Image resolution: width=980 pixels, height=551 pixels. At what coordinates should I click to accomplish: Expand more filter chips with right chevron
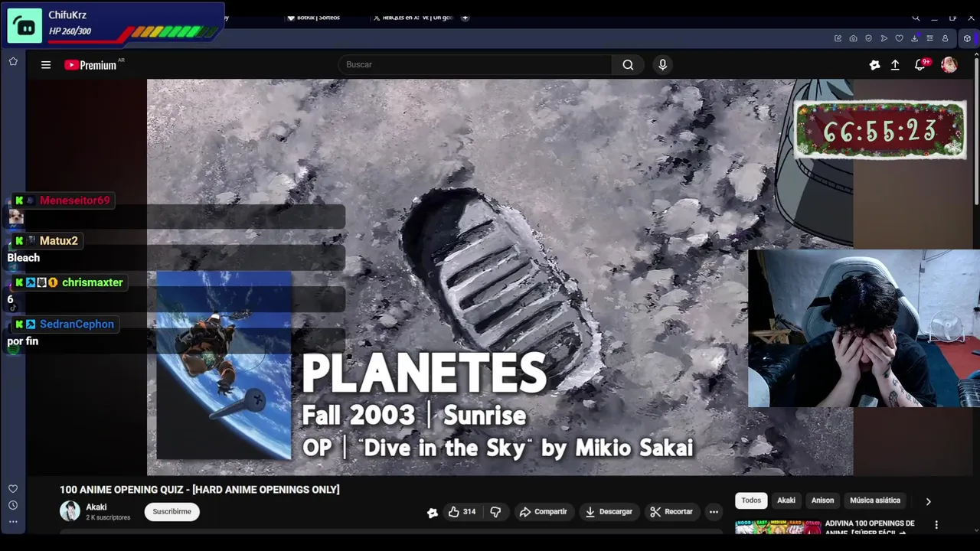tap(928, 501)
